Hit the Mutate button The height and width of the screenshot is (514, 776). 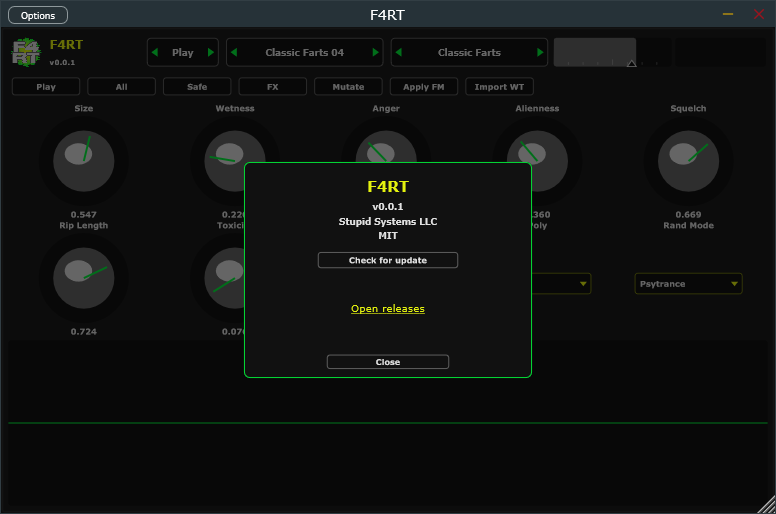(x=348, y=87)
